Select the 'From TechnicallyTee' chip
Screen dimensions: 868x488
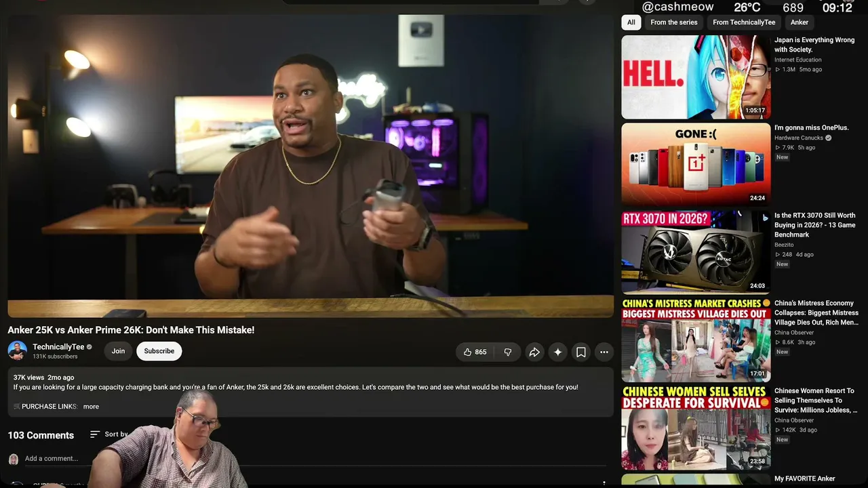744,22
